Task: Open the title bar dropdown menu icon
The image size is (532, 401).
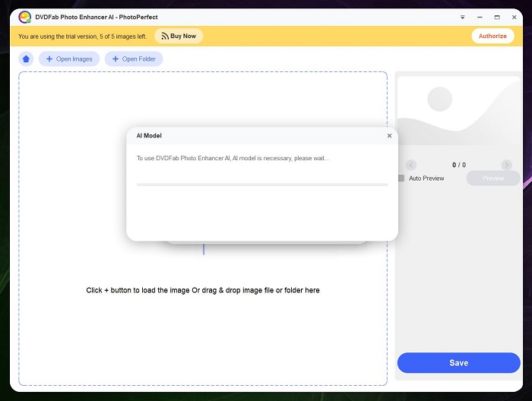Action: [462, 17]
